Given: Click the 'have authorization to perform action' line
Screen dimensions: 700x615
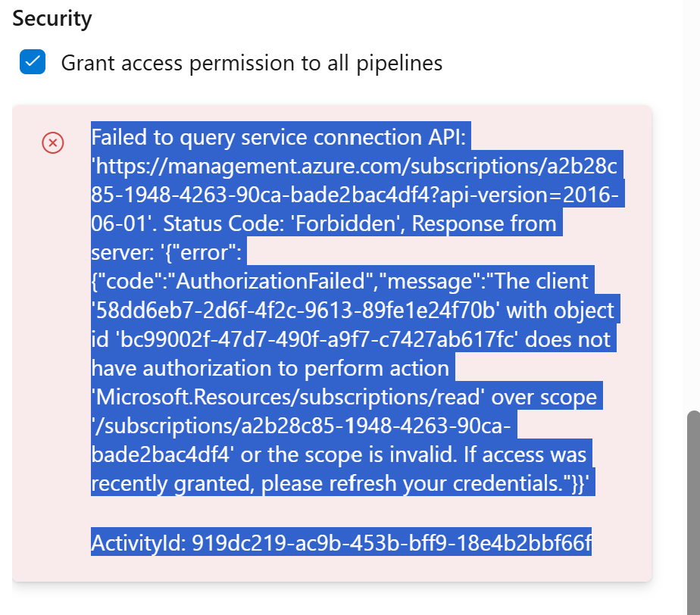Looking at the screenshot, I should tap(270, 368).
